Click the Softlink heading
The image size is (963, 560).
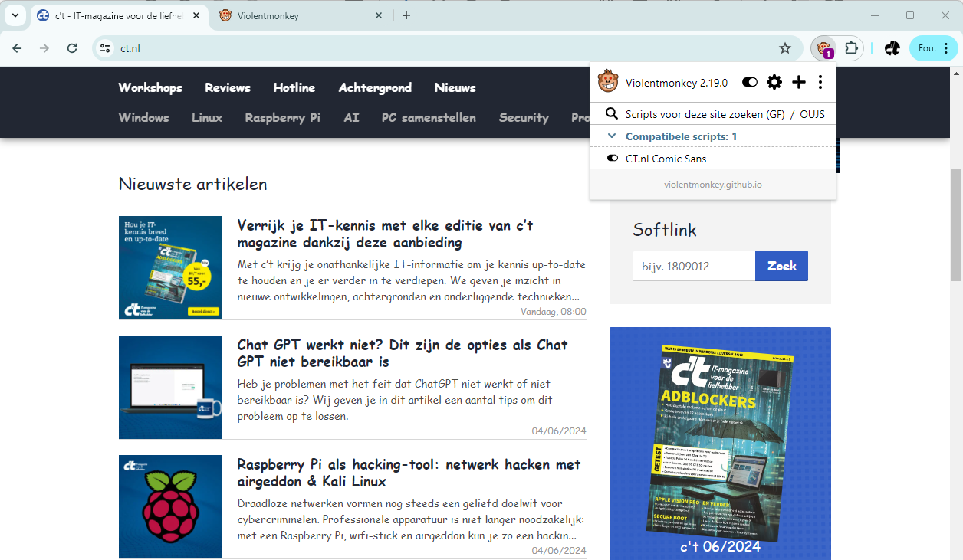click(x=664, y=230)
